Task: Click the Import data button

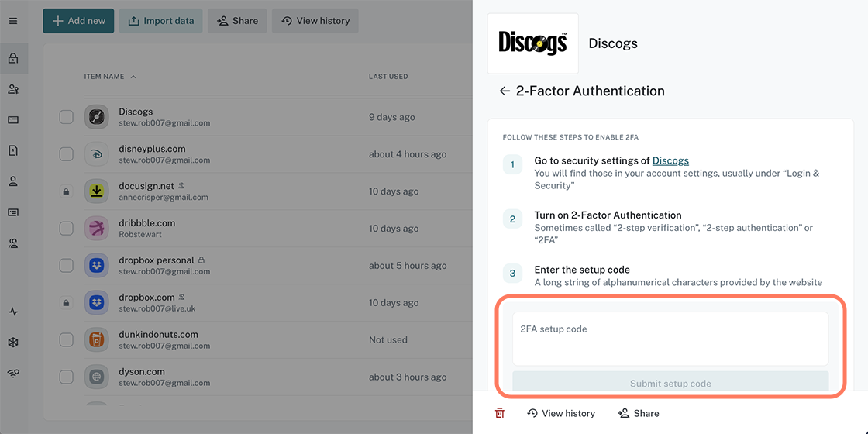Action: (160, 21)
